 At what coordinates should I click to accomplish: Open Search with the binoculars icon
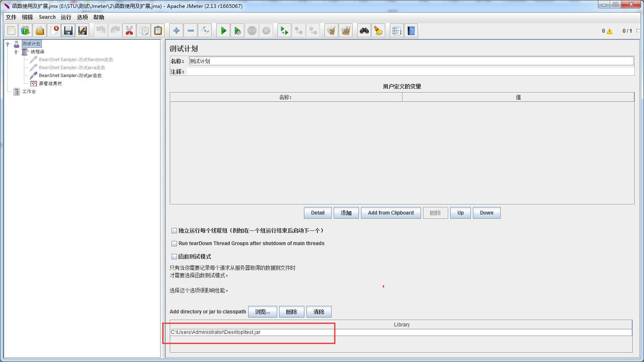364,31
